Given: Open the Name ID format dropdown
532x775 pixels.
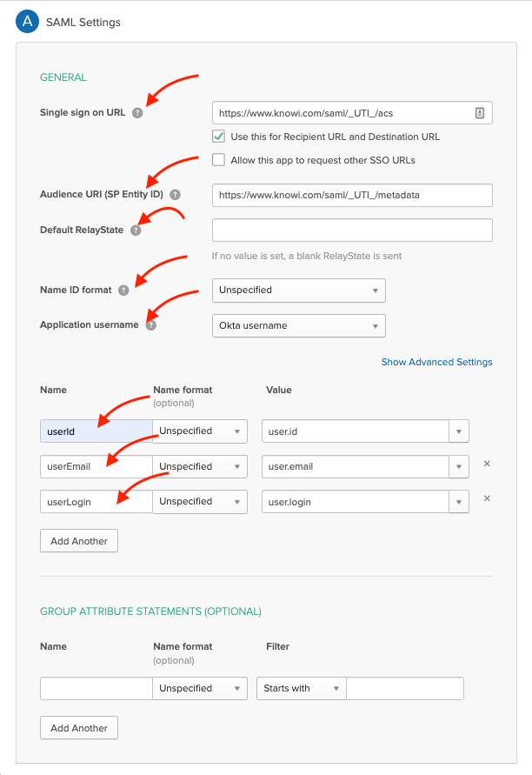Looking at the screenshot, I should point(298,291).
